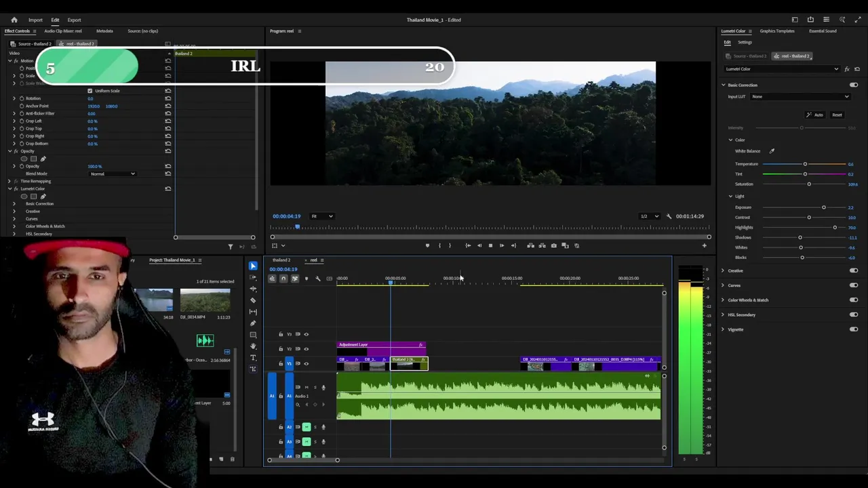868x488 pixels.
Task: Open the Metadata panel tab
Action: click(x=104, y=31)
